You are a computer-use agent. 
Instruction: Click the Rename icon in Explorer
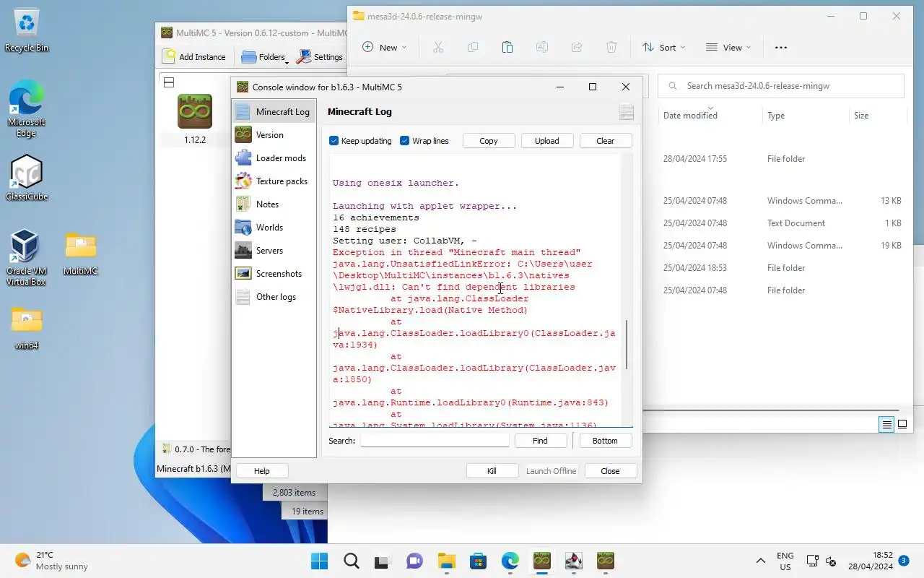[542, 48]
